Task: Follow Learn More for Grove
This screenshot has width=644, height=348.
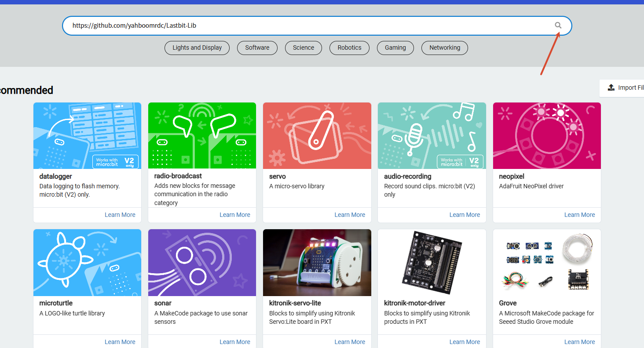Action: 579,342
